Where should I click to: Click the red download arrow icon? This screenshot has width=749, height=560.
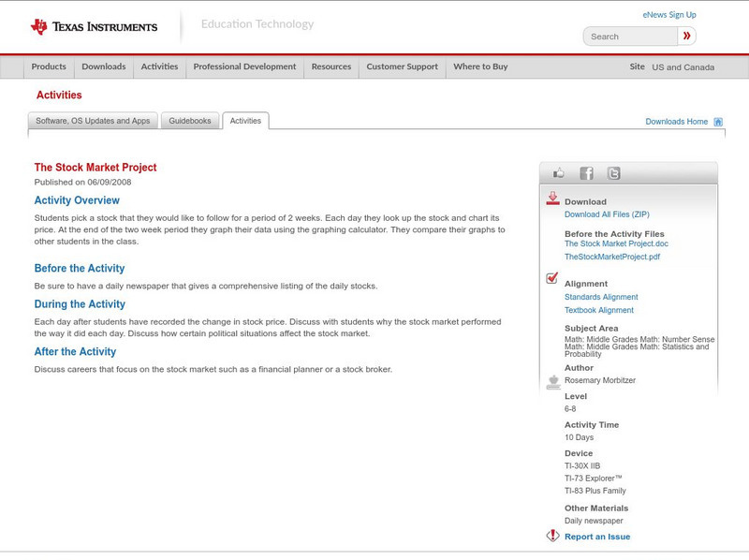(553, 197)
